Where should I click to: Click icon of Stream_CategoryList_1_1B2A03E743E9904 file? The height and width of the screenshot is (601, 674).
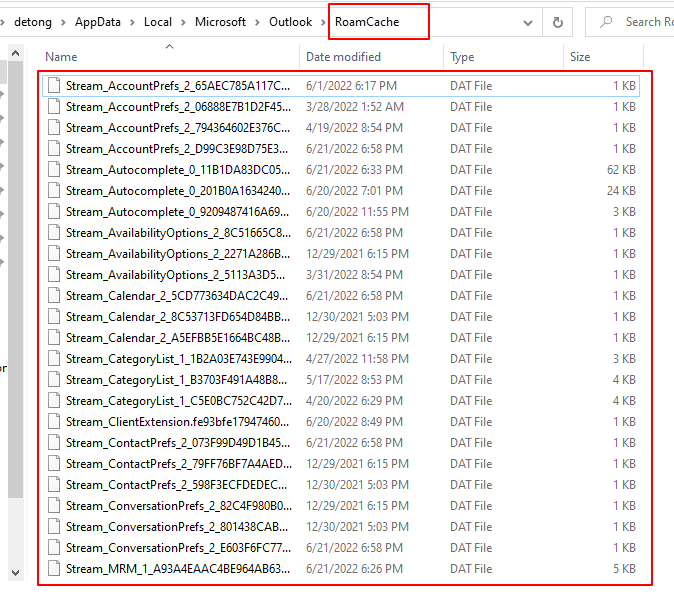pos(54,359)
